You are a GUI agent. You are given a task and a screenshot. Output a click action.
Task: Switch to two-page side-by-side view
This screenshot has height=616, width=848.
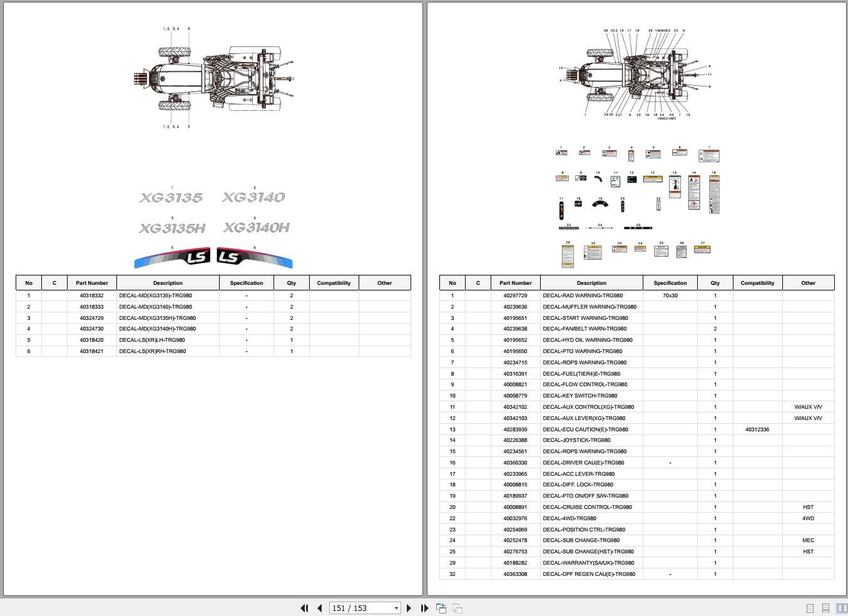tap(842, 608)
